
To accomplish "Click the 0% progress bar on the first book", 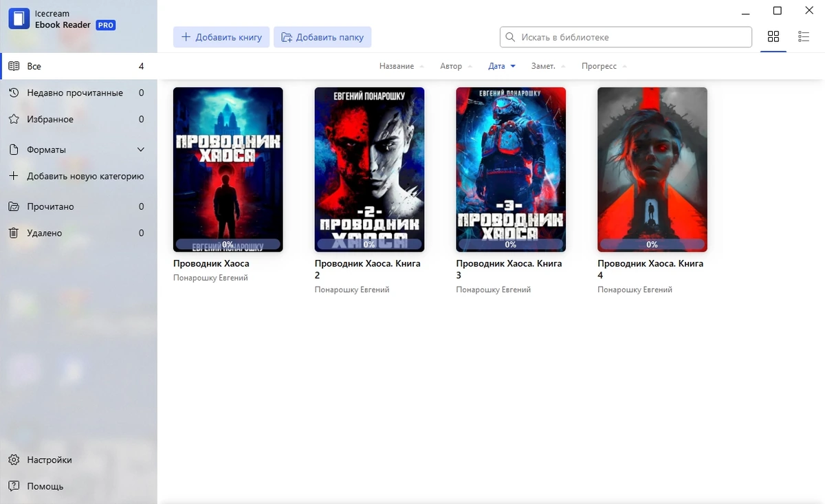I will point(228,244).
